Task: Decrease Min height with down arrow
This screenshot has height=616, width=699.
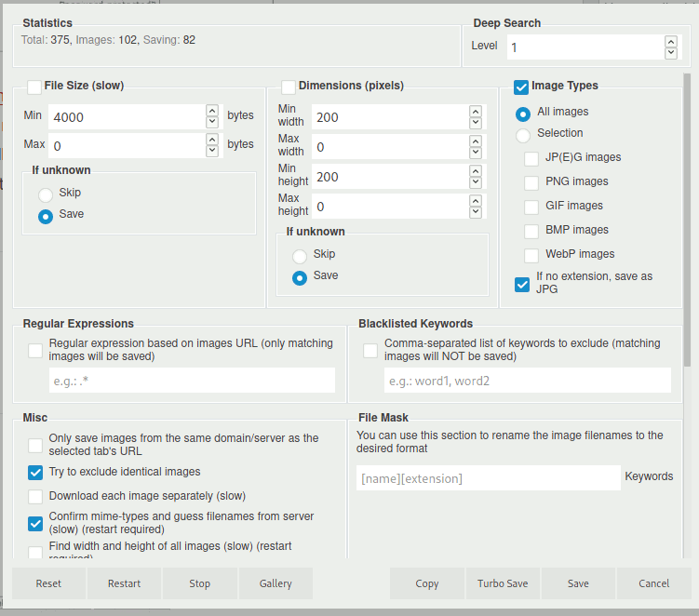Action: (476, 182)
